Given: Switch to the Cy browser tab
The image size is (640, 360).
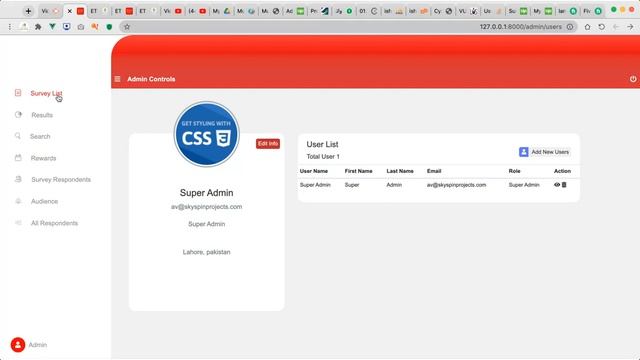Looking at the screenshot, I should click(443, 11).
